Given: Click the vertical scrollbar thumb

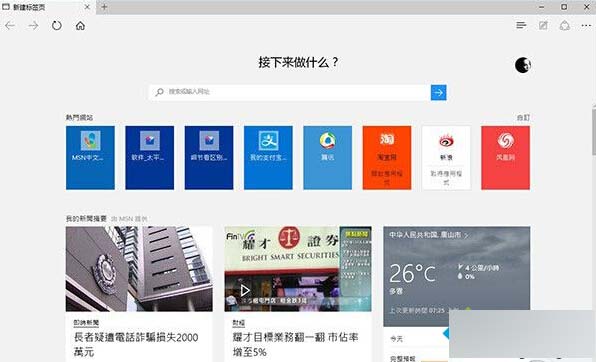Looking at the screenshot, I should [593, 132].
